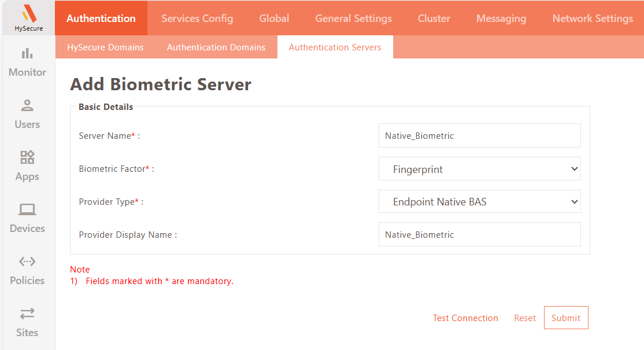Click the Test Connection link
The image size is (644, 350).
point(465,318)
